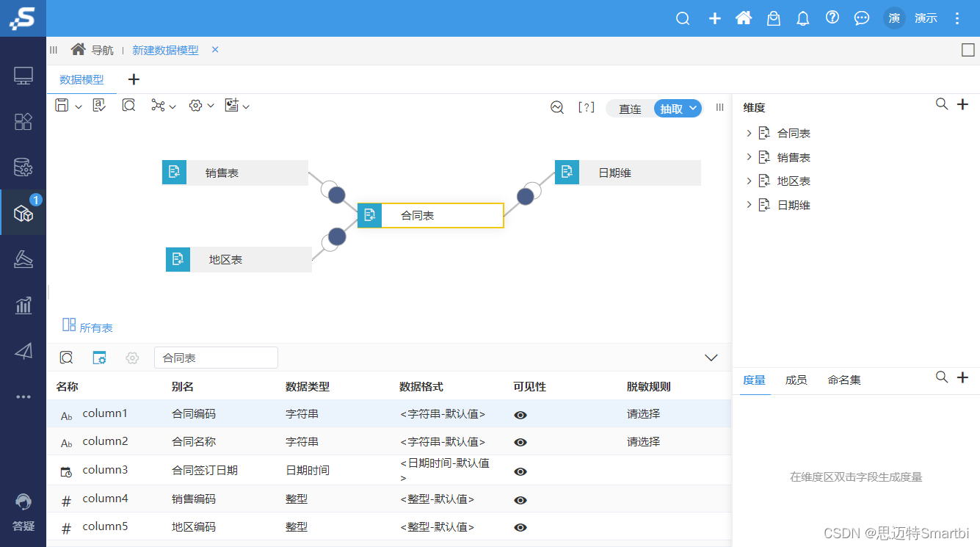
Task: Click the Smartbi logo icon
Action: 23,18
